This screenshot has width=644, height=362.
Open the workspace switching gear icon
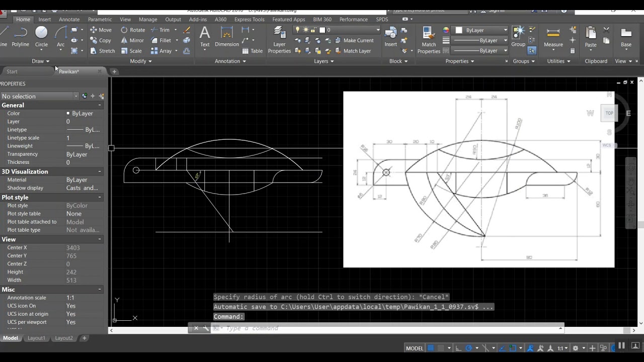coord(576,348)
